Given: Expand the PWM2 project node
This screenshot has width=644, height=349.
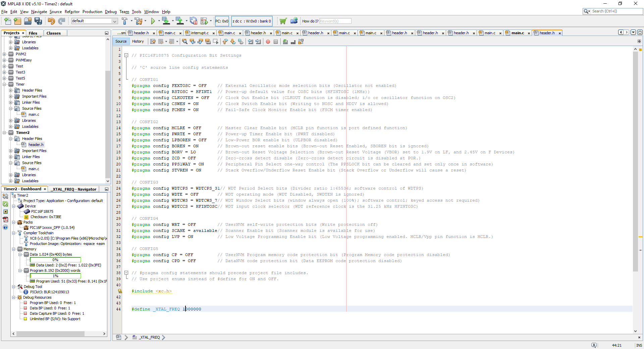Looking at the screenshot, I should 4,54.
